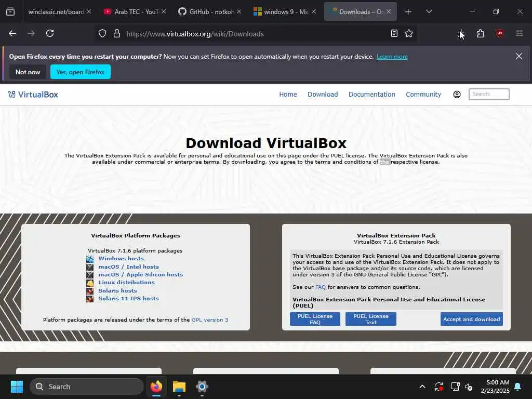Click the Linux distributions penguin icon
The height and width of the screenshot is (399, 532).
[90, 283]
